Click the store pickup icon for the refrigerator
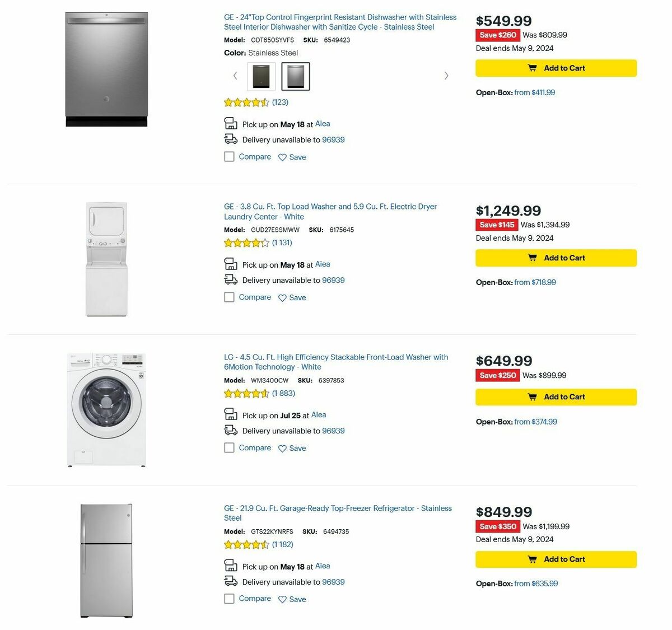 click(x=230, y=565)
